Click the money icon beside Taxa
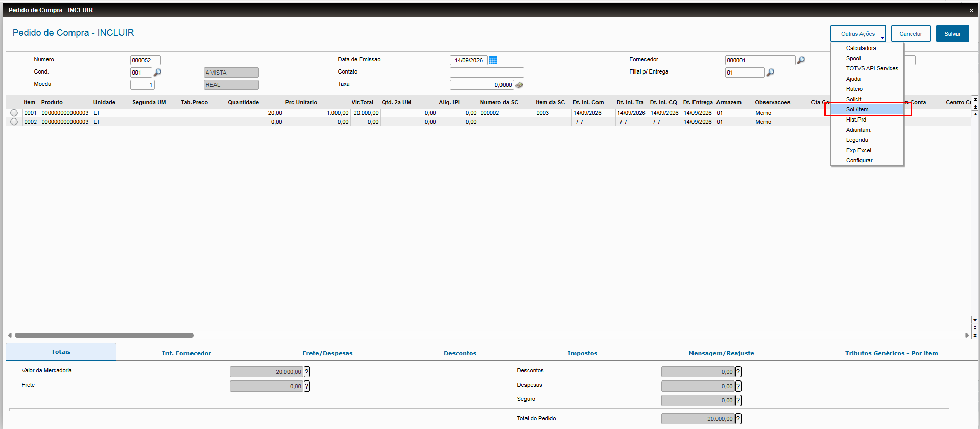The width and height of the screenshot is (980, 429). pyautogui.click(x=519, y=85)
